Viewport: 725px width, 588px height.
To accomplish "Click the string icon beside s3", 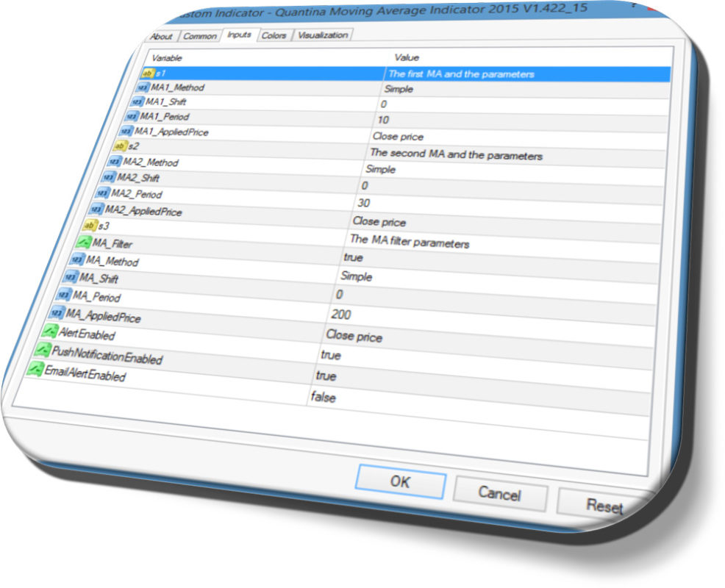I will point(90,226).
